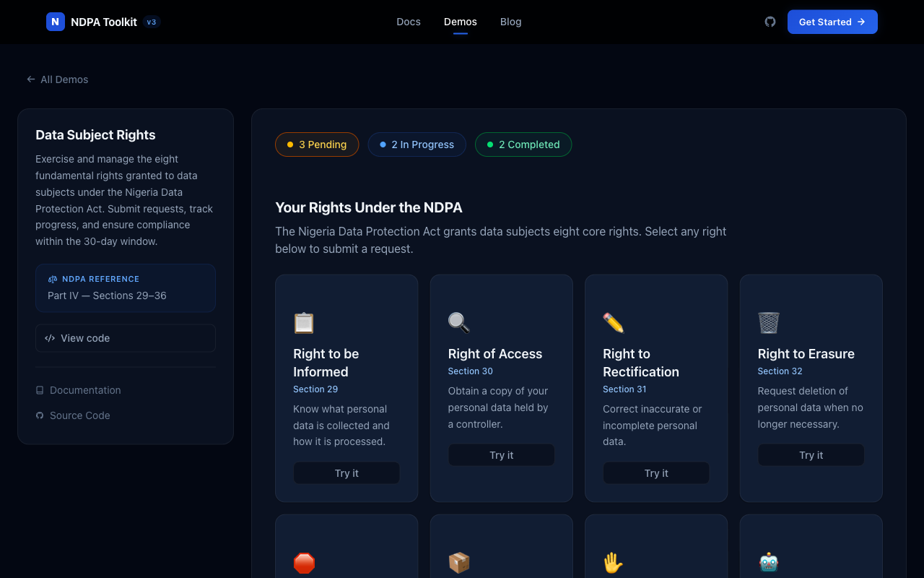Click the trash can icon for Right to Erasure

(x=769, y=322)
